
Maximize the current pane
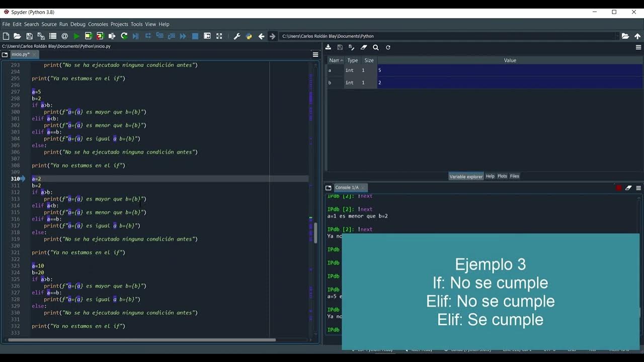[207, 36]
